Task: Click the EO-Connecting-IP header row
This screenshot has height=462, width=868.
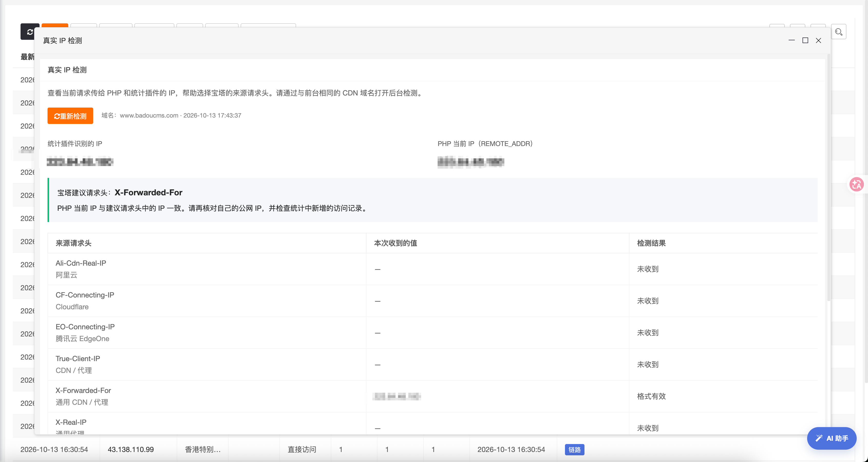Action: (x=433, y=333)
